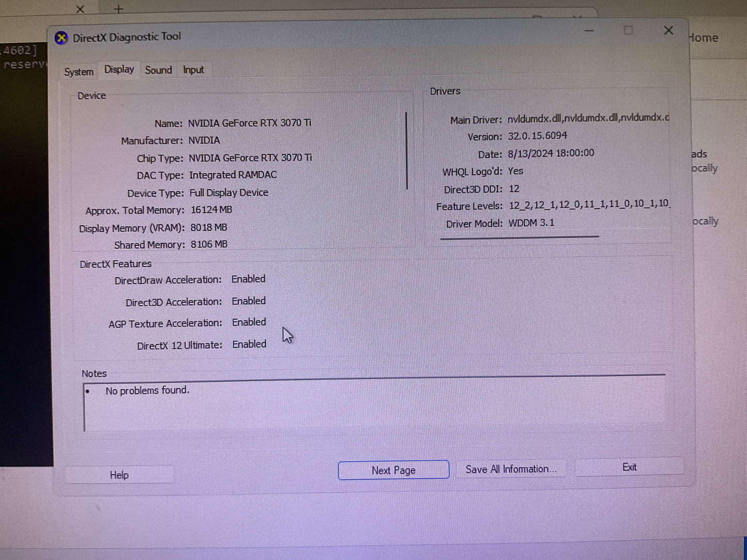747x560 pixels.
Task: Click the Next Page button
Action: pyautogui.click(x=393, y=470)
